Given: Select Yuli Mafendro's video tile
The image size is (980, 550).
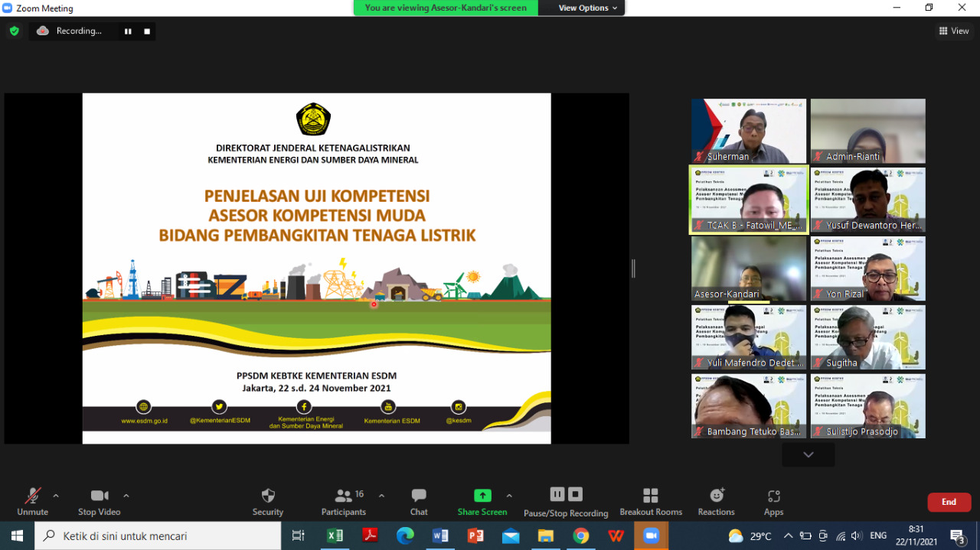Looking at the screenshot, I should point(749,337).
